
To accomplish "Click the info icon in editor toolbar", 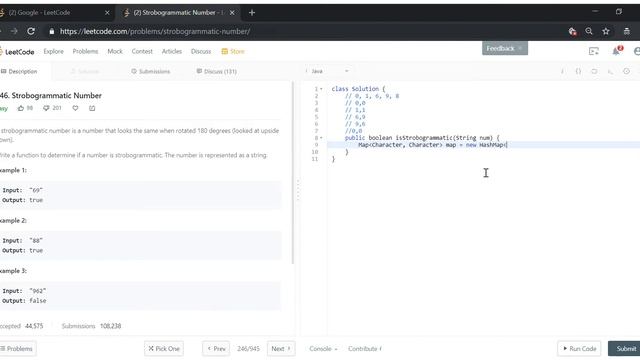I will point(562,71).
